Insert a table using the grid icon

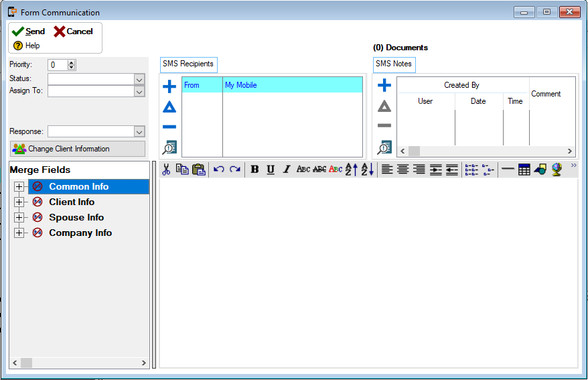point(524,170)
